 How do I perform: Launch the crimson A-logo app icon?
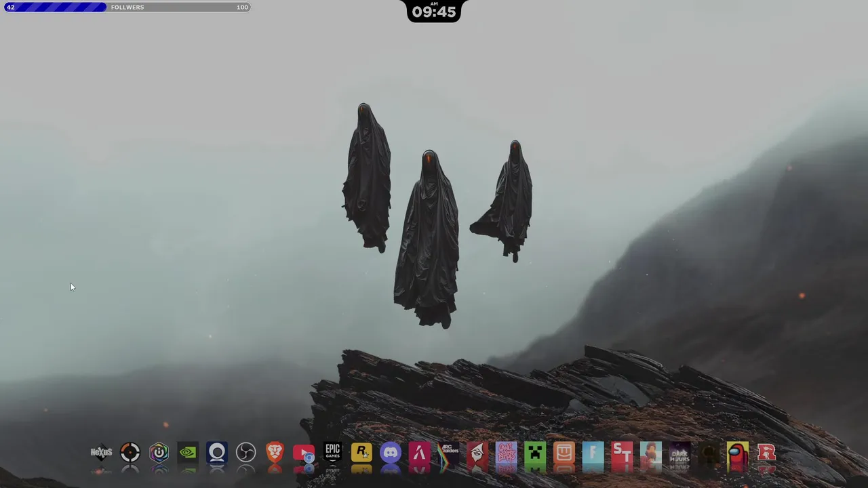point(420,452)
